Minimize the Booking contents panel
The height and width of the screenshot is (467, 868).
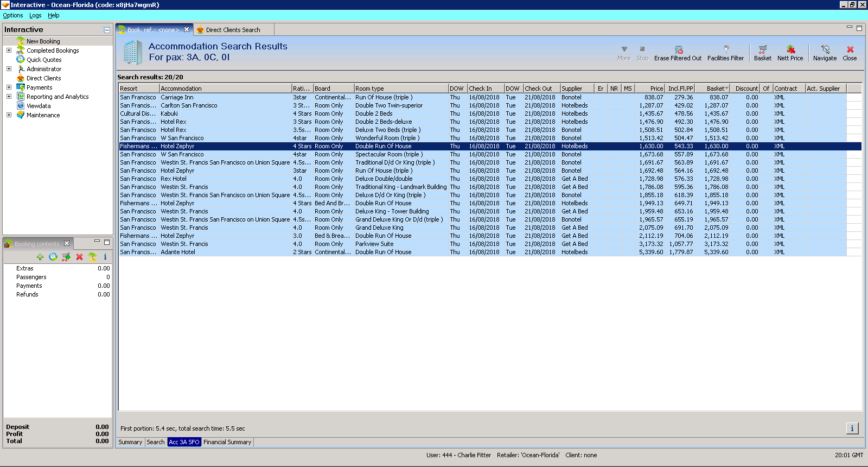97,242
